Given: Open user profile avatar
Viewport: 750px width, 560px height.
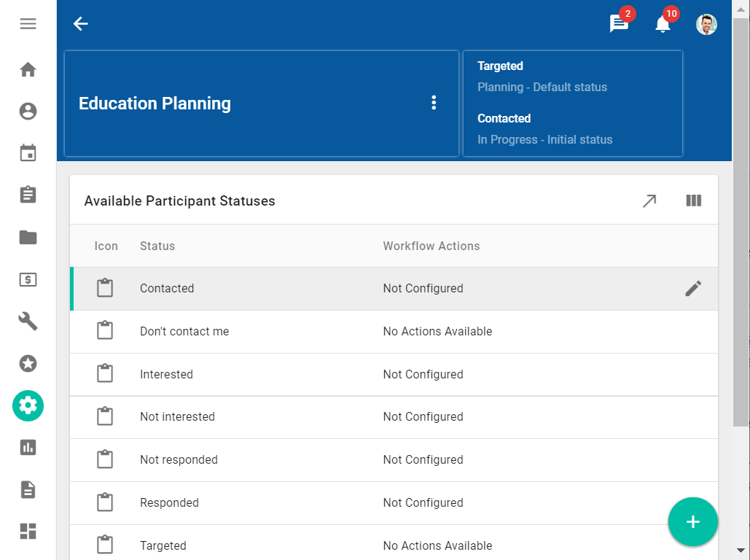Looking at the screenshot, I should [x=706, y=24].
